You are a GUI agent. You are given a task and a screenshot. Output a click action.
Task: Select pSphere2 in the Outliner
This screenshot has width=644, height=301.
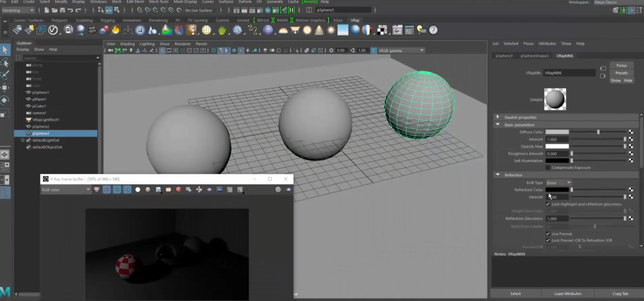pyautogui.click(x=41, y=126)
